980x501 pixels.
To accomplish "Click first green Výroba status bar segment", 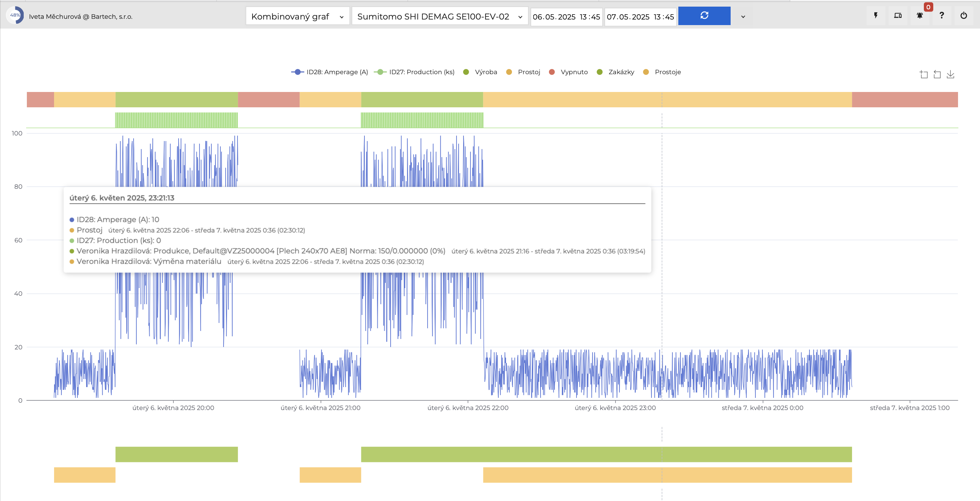I will click(x=176, y=100).
